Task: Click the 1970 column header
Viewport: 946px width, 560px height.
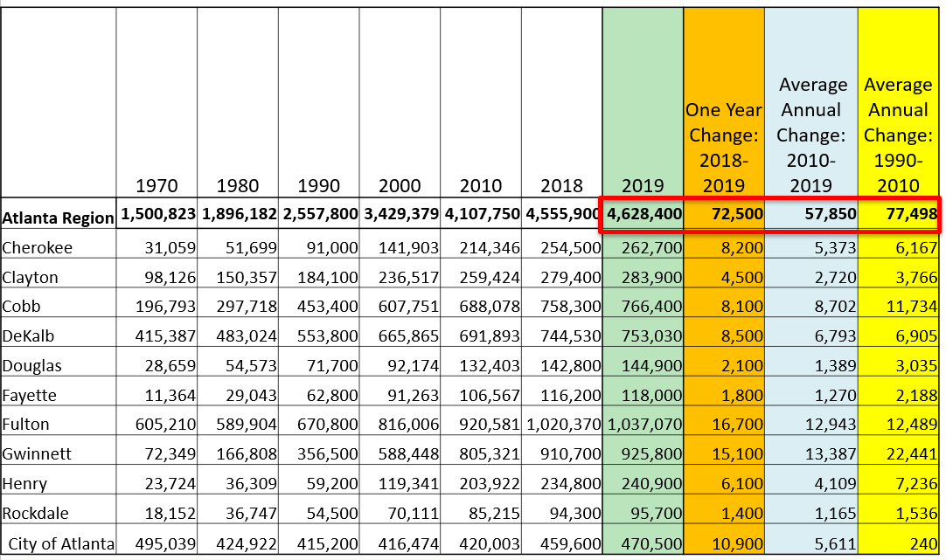Action: tap(157, 185)
